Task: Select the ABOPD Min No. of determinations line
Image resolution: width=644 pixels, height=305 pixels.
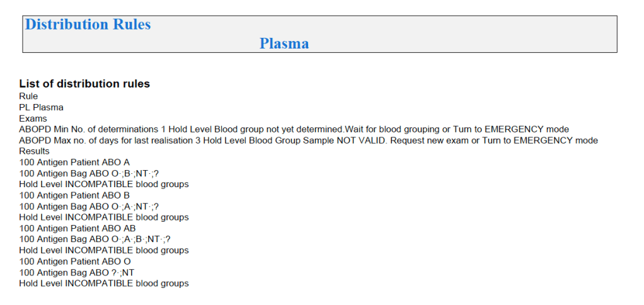Action: coord(294,129)
